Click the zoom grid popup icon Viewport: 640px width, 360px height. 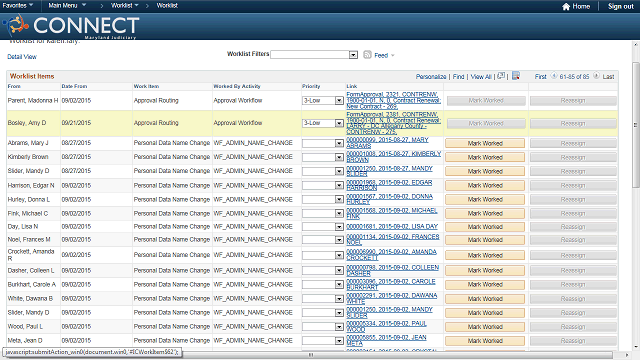coord(501,76)
